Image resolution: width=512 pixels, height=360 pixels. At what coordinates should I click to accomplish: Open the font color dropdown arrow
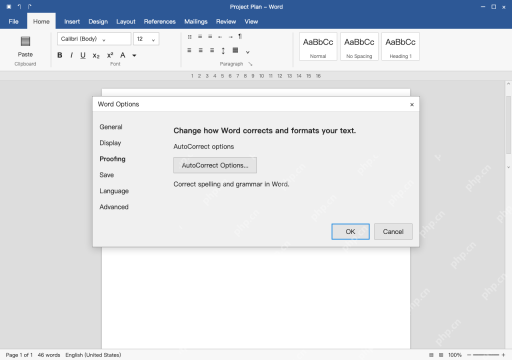pos(134,55)
